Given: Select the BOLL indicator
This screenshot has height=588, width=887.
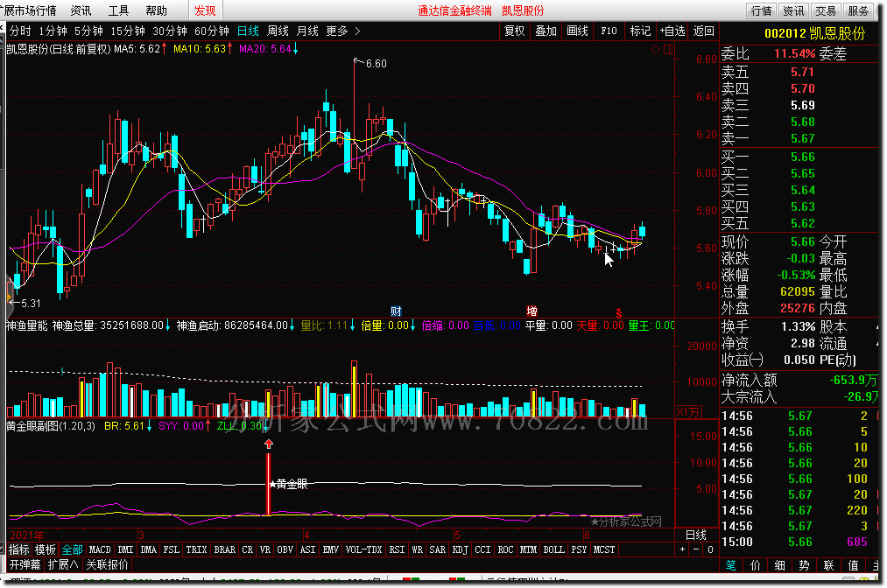Looking at the screenshot, I should [x=553, y=549].
